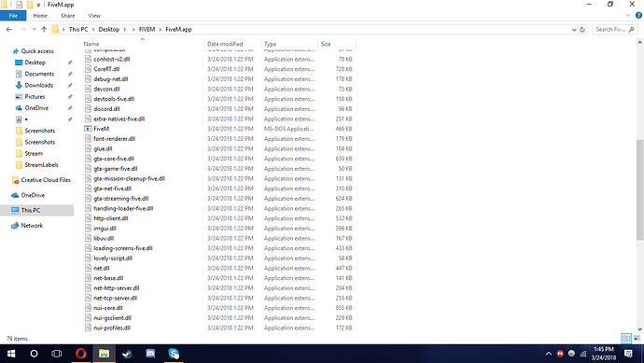Open Task View on the taskbar
Screen dimensions: 644x363
(x=57, y=354)
